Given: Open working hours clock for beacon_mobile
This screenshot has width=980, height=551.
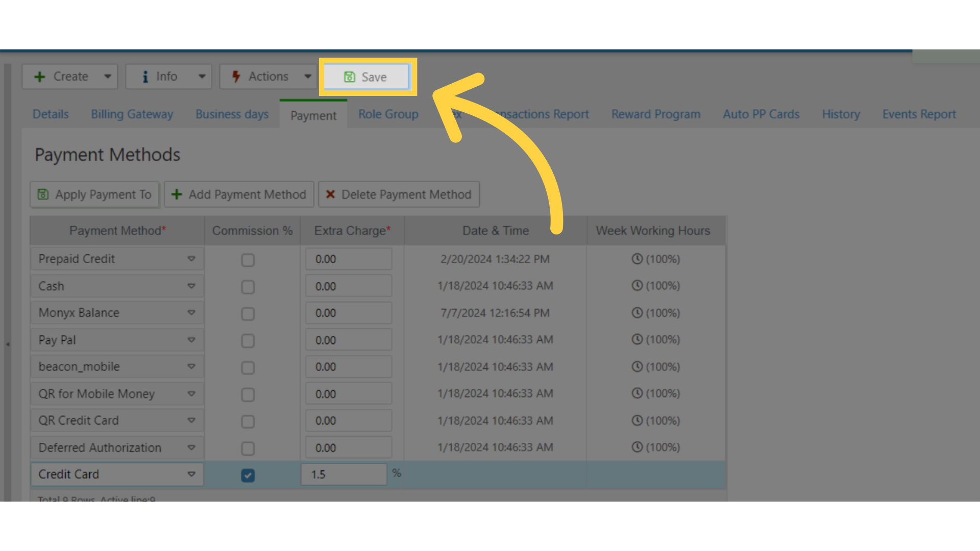Looking at the screenshot, I should tap(637, 366).
